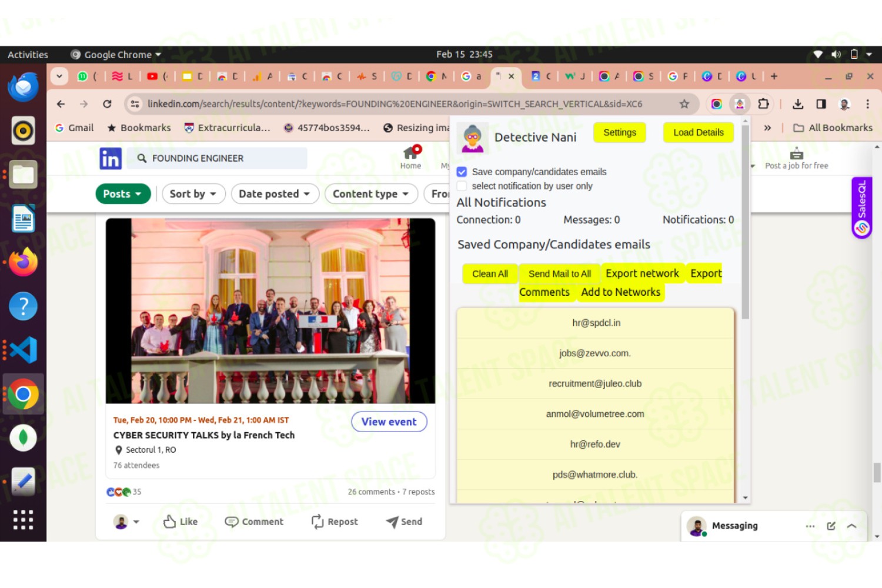
Task: Open Thunderbird from the dock
Action: tap(24, 87)
